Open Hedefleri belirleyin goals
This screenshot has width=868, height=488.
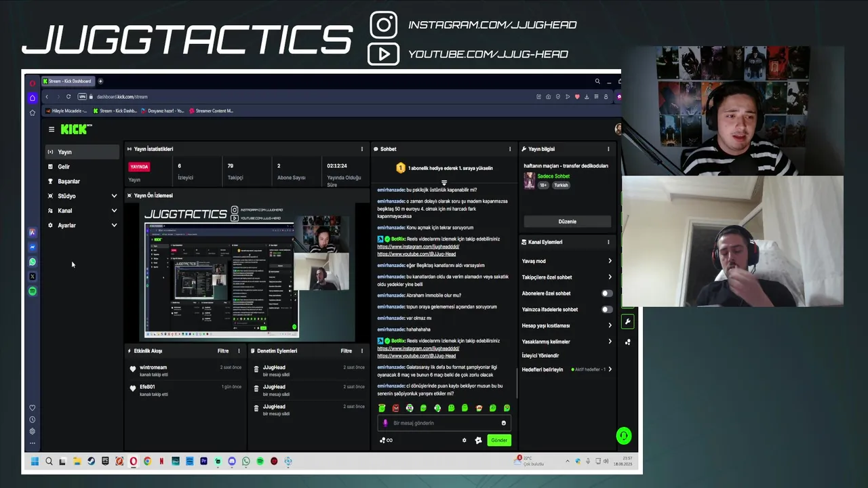tap(567, 369)
